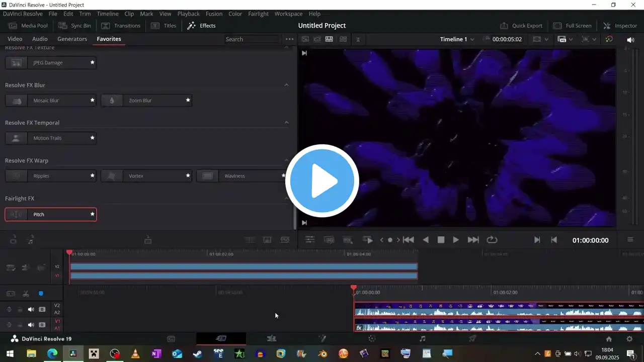644x362 pixels.
Task: Select the razor scissors split tool
Action: coord(26,294)
